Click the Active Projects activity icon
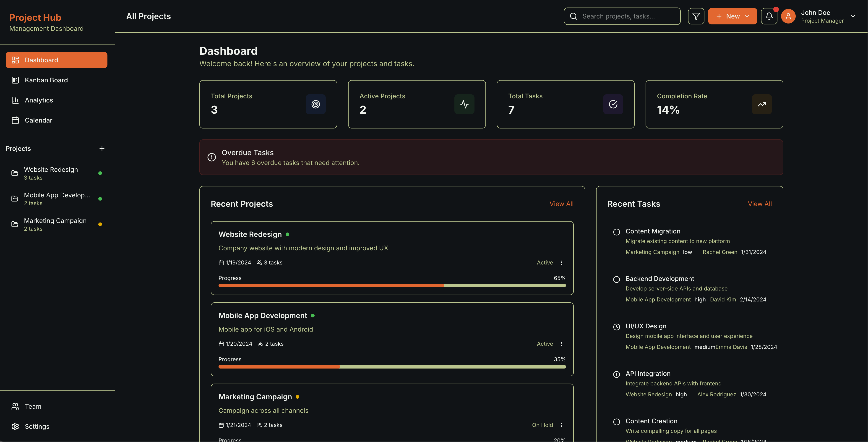 pyautogui.click(x=464, y=104)
